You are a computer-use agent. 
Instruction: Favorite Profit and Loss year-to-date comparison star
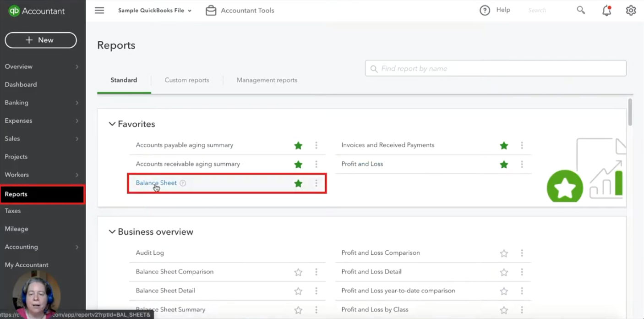pyautogui.click(x=504, y=291)
